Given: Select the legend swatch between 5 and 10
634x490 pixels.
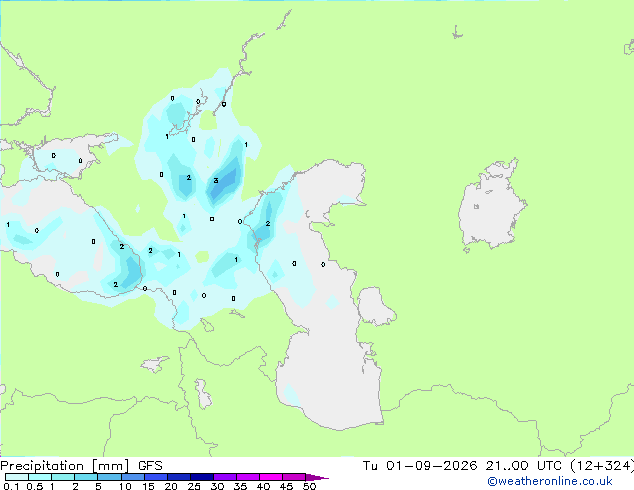Looking at the screenshot, I should (109, 477).
